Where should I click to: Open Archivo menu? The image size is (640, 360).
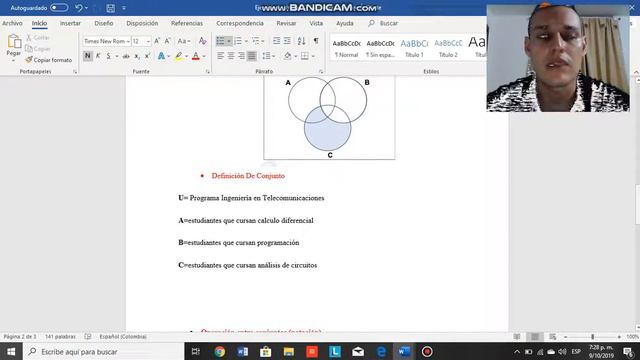pos(12,23)
